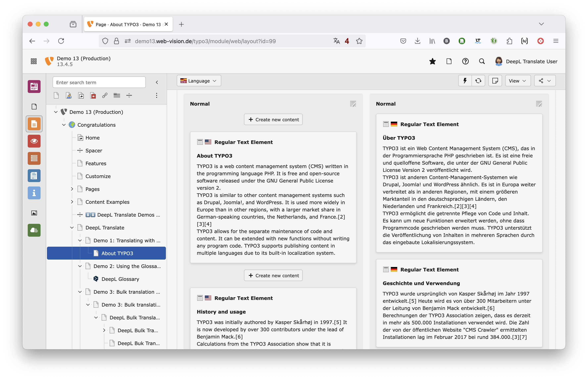
Task: Collapse the Congratulations tree node
Action: tap(64, 125)
